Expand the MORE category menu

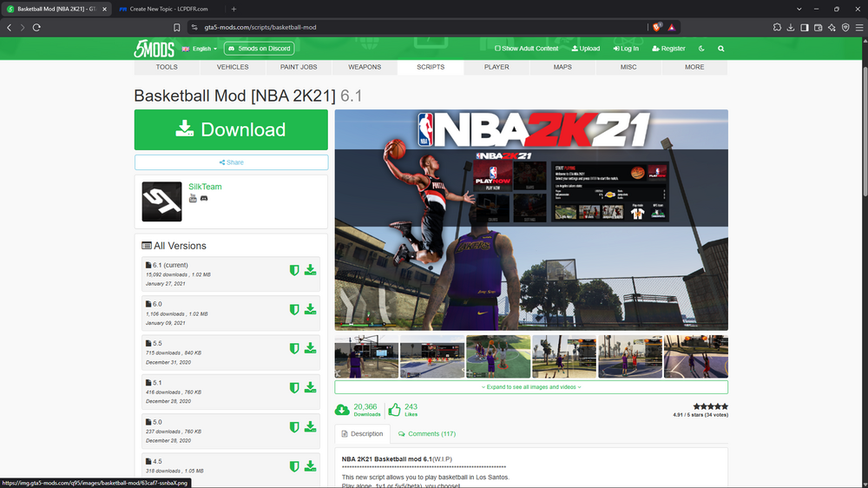[694, 67]
